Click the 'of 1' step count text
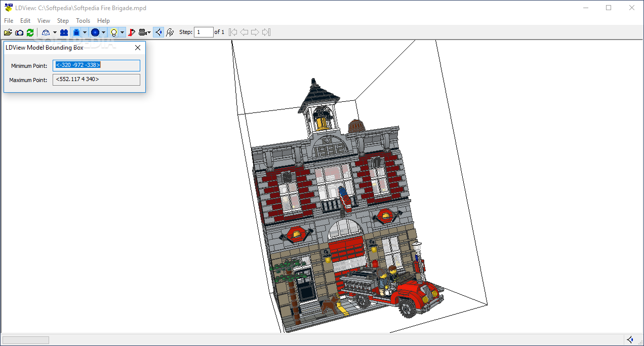644x346 pixels. pos(219,32)
